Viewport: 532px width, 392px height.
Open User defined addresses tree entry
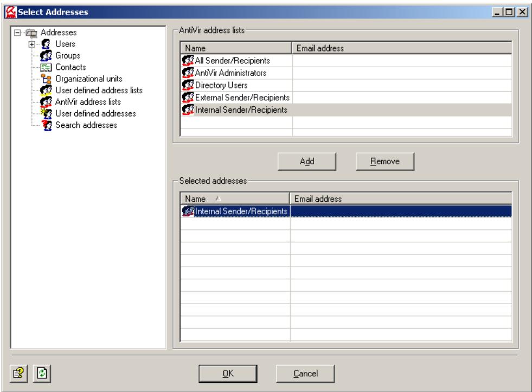(95, 113)
